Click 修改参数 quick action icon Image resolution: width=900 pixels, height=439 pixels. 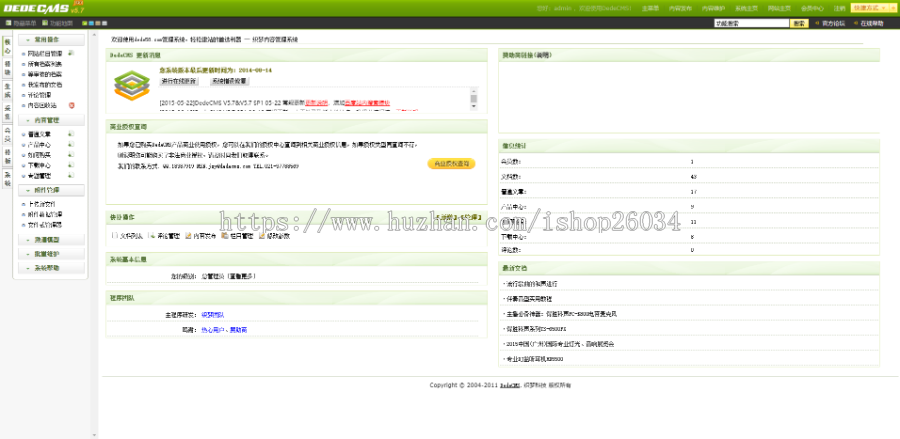[262, 235]
